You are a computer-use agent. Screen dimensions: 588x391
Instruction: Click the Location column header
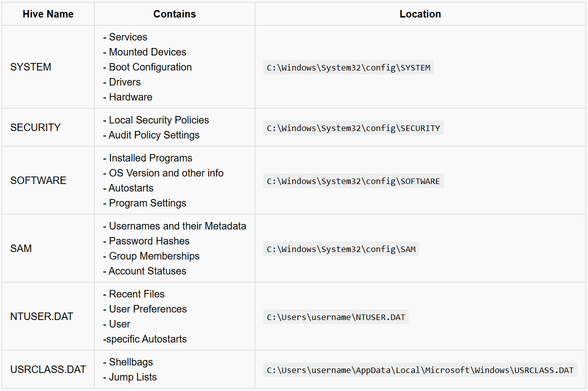pos(420,14)
